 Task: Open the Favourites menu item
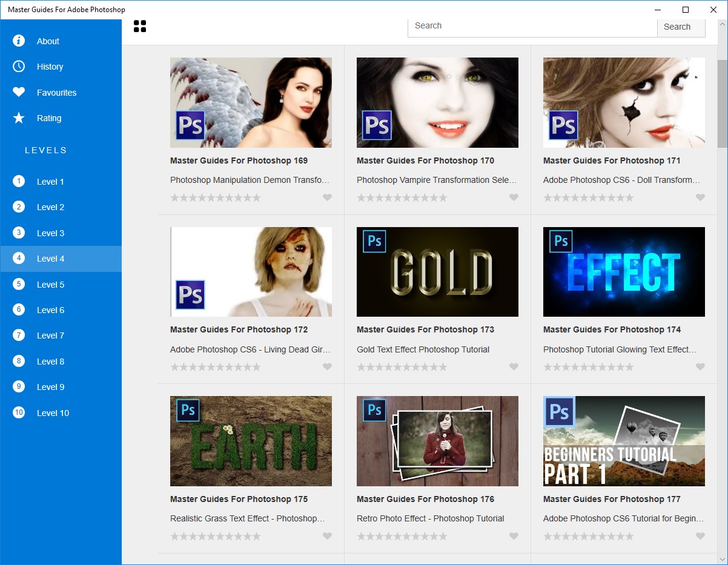tap(61, 93)
